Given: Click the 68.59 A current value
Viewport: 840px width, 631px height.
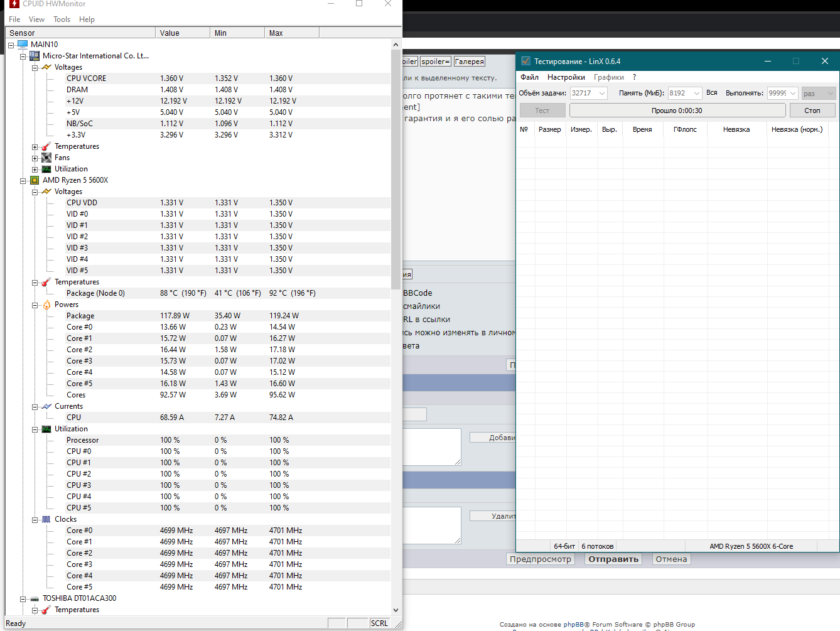Looking at the screenshot, I should (x=172, y=418).
